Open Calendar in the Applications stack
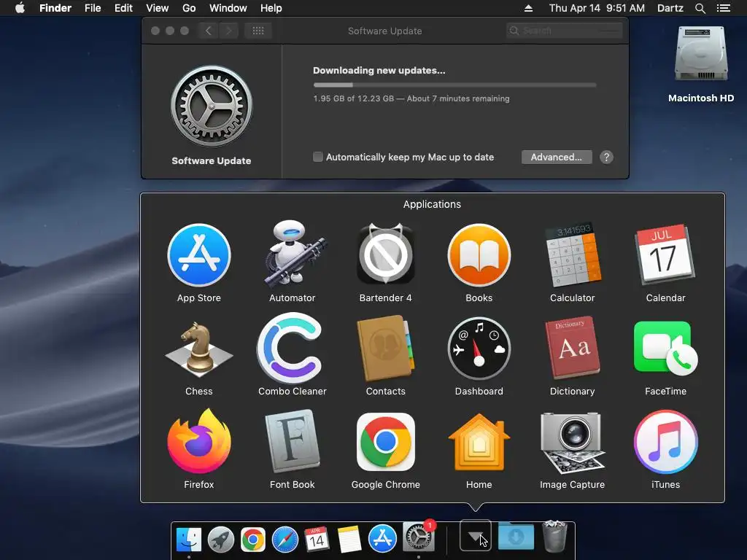 pyautogui.click(x=665, y=254)
